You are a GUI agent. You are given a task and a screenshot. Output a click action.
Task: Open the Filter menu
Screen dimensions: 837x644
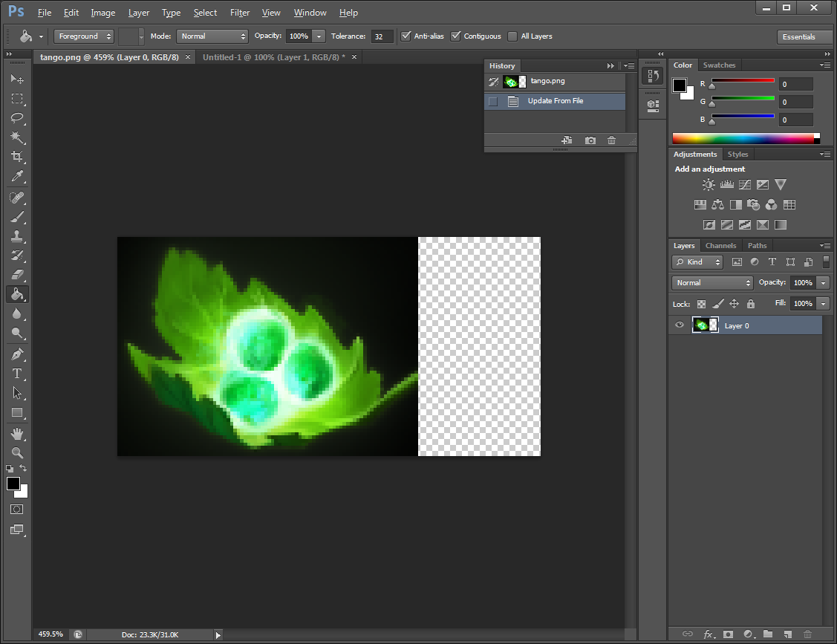[x=239, y=13]
